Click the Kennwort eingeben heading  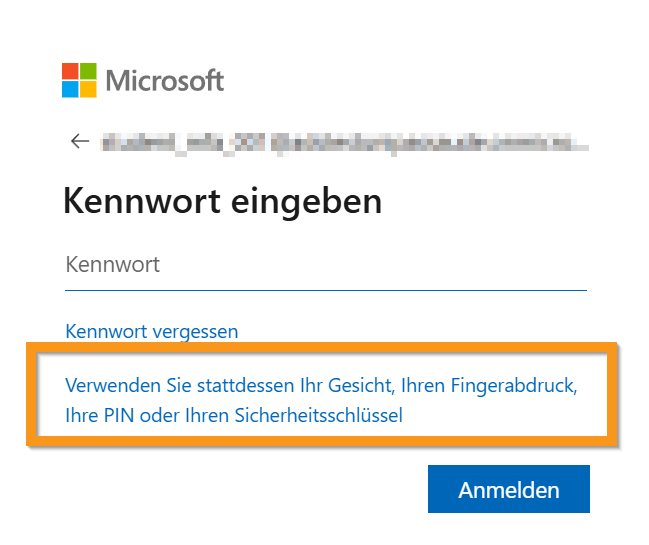pos(222,201)
